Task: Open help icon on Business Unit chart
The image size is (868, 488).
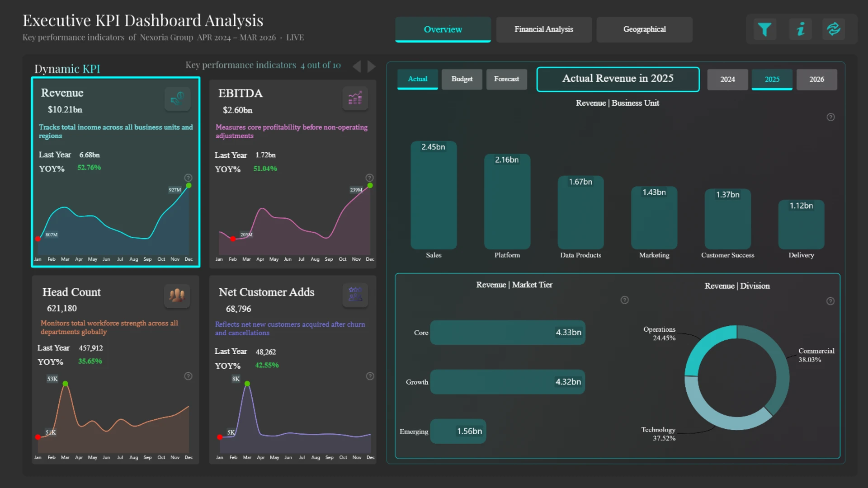Action: 830,117
